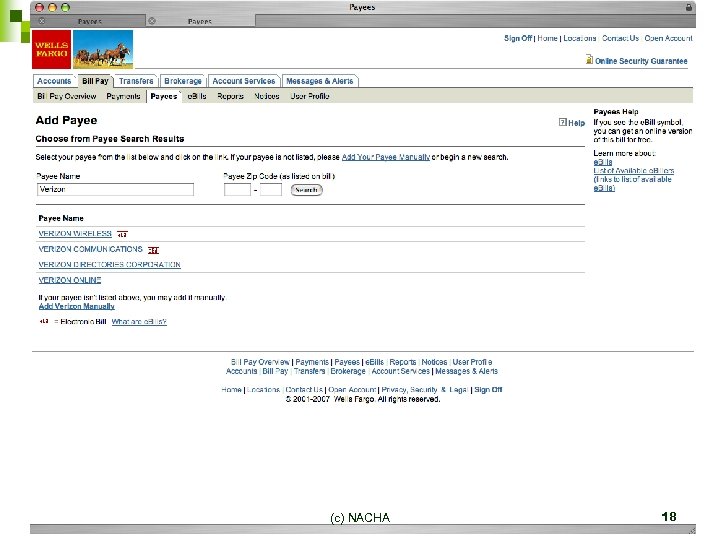The height and width of the screenshot is (540, 720).
Task: Select VERIZON DIRECTORIES CORPORATION payee
Action: tap(109, 264)
